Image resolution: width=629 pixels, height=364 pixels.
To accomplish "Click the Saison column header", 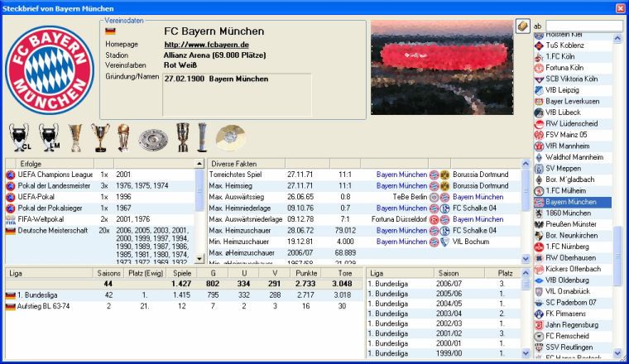I will 459,273.
